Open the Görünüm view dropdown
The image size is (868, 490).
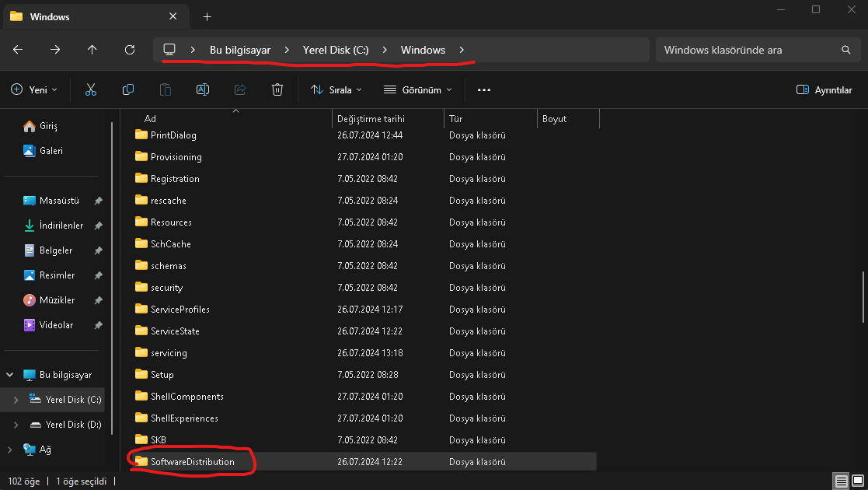[419, 89]
